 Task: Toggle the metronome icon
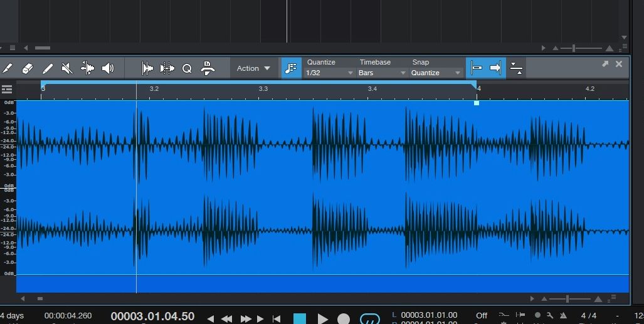tap(564, 315)
